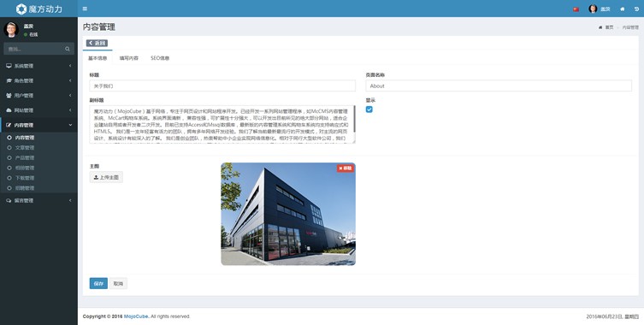Switch to the SEO information tab
The image size is (644, 325).
click(160, 58)
